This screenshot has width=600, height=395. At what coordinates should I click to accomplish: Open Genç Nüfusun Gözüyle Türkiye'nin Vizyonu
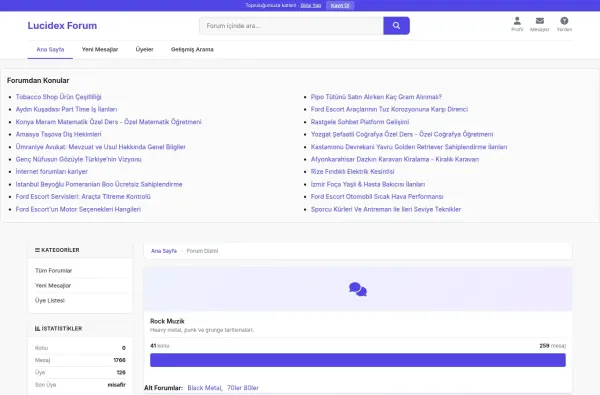[78, 159]
